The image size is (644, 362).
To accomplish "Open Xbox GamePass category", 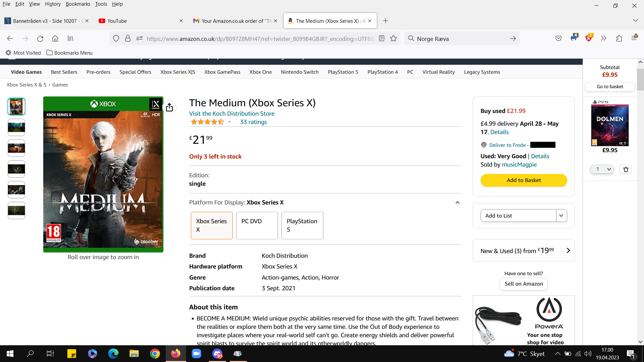I will [x=222, y=72].
